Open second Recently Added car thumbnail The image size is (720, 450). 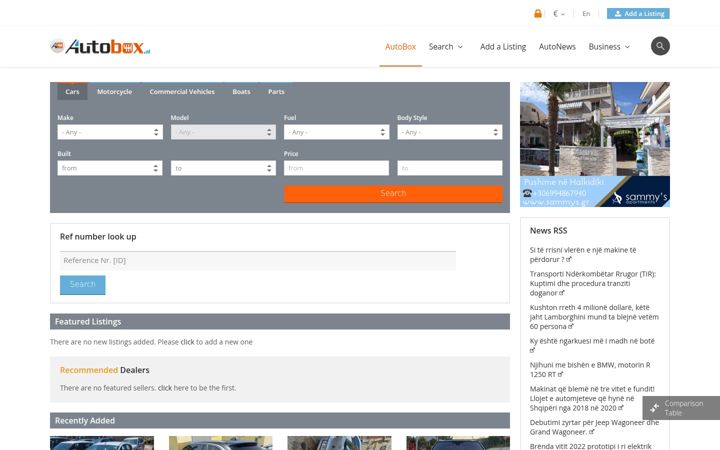220,443
